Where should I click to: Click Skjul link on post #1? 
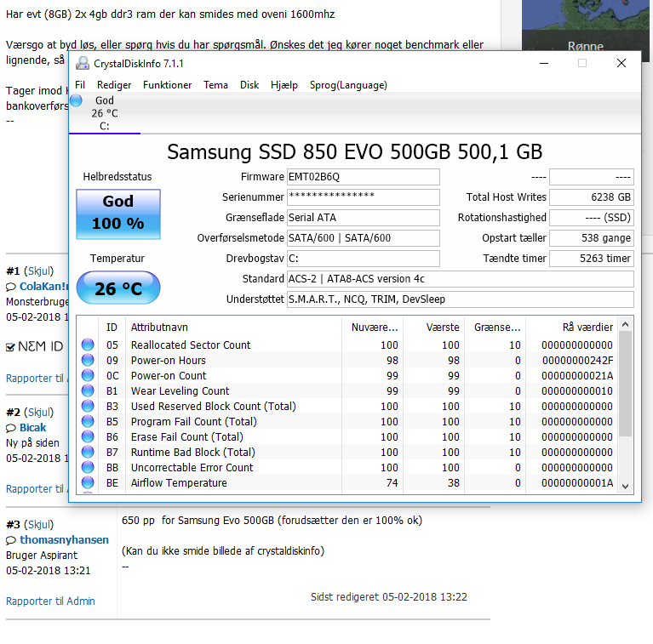pyautogui.click(x=38, y=271)
